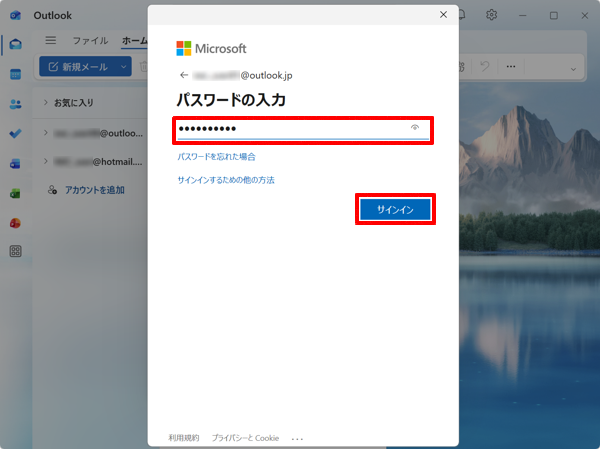Open the Mail icon in Outlook sidebar

pyautogui.click(x=16, y=44)
